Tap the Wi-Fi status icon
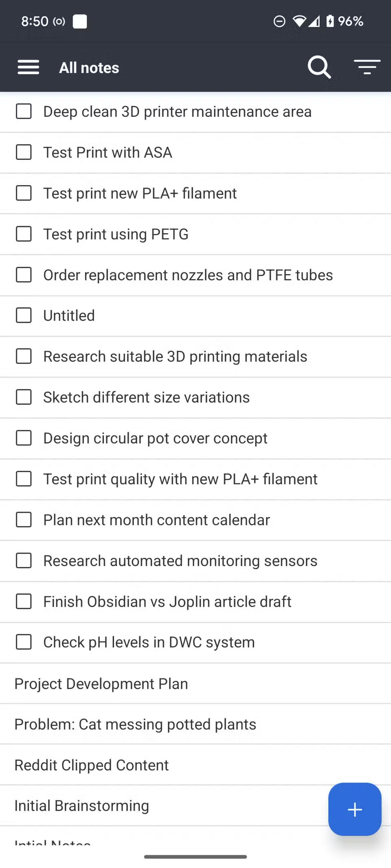 pos(299,21)
